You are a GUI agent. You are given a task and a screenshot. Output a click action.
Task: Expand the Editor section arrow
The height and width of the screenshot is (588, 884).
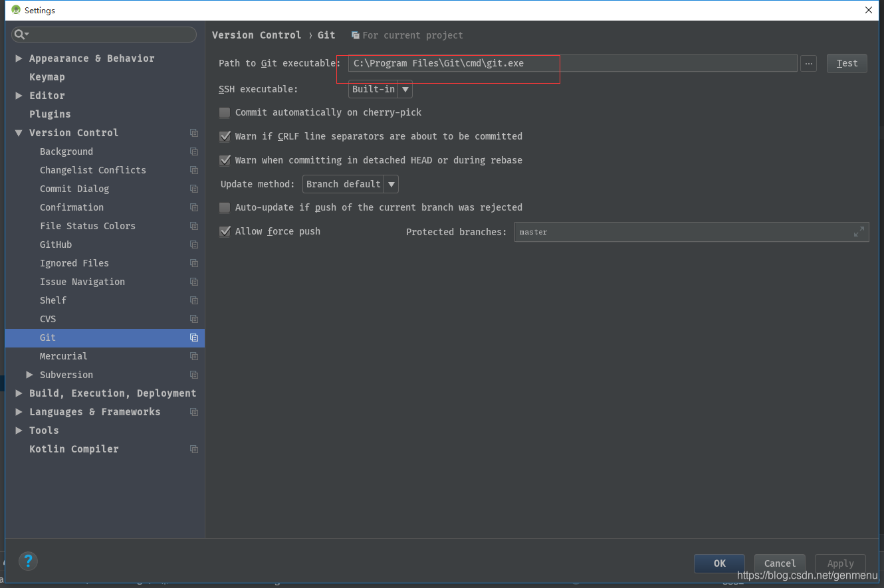pos(19,96)
